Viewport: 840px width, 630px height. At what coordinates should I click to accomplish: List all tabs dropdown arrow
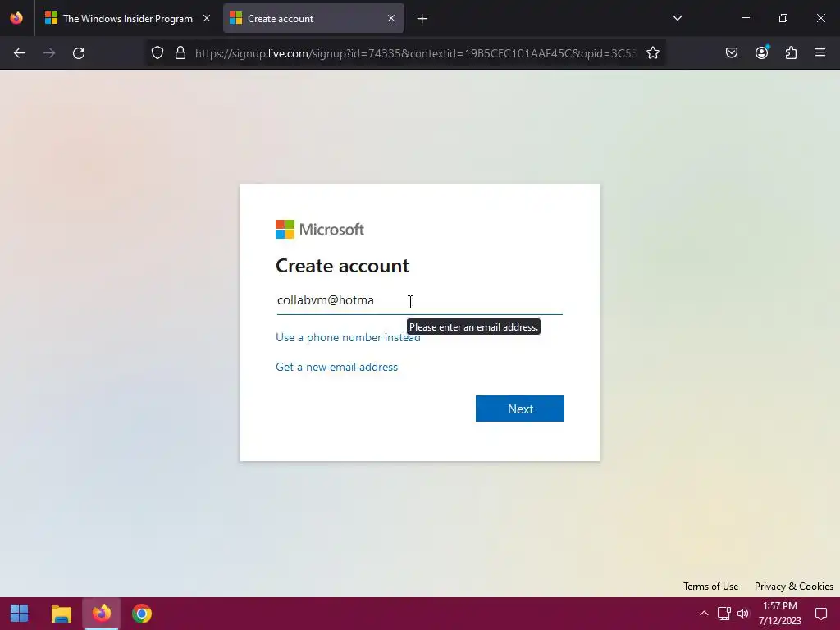677,18
